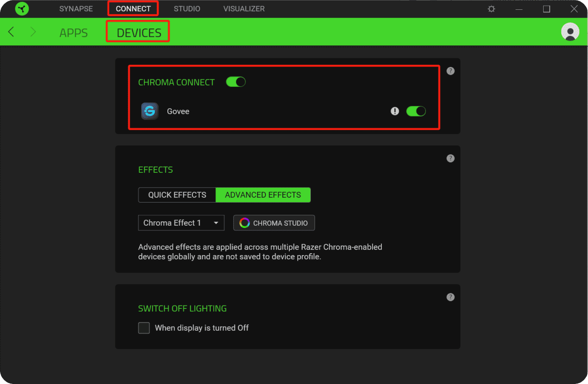Select the Advanced Effects button

point(263,195)
